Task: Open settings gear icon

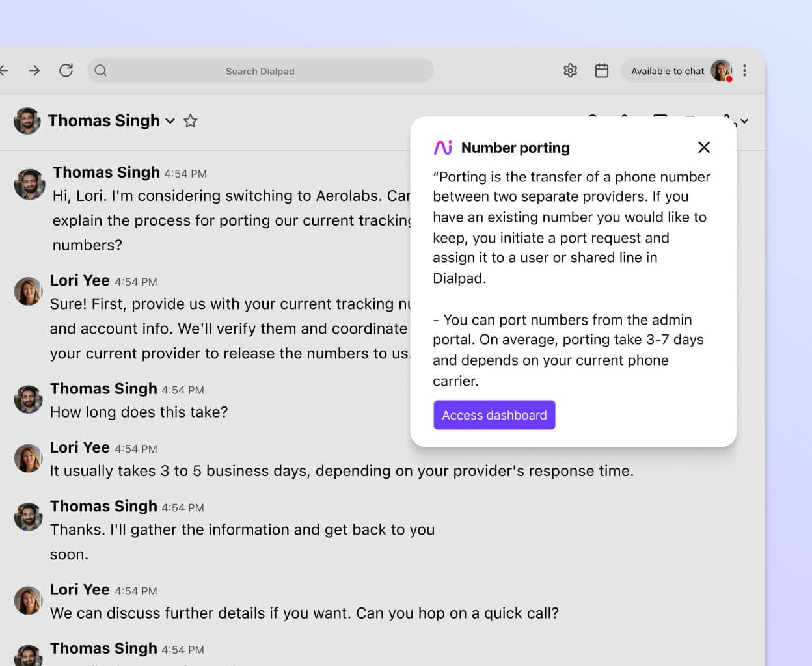Action: [x=570, y=71]
